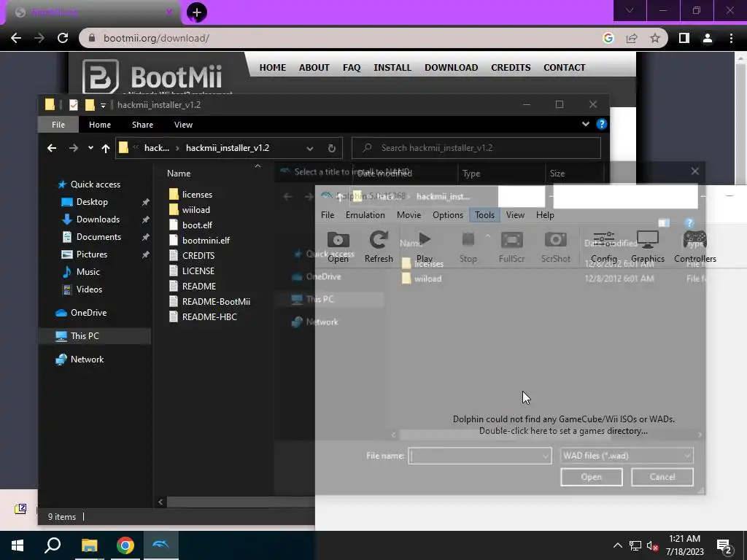Select OneDrive in file dialog sidebar
The image size is (747, 560).
pos(323,276)
